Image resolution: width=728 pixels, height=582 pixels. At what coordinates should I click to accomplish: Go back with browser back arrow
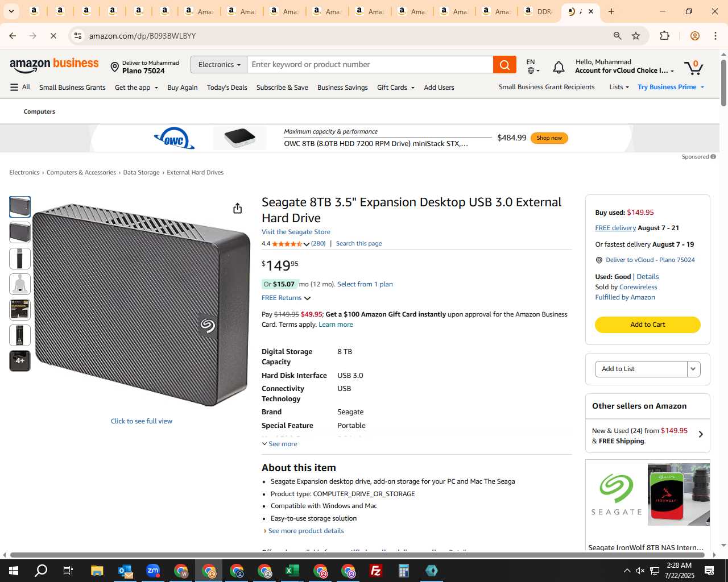coord(13,36)
